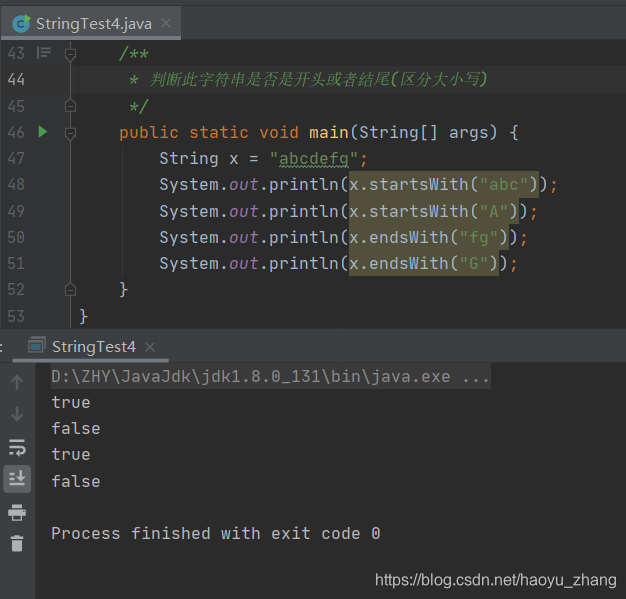This screenshot has width=626, height=599.
Task: Click line number 47 in the gutter
Action: coord(16,159)
